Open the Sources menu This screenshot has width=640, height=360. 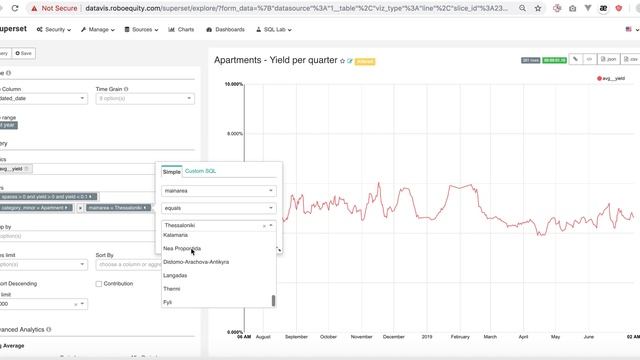click(x=141, y=29)
